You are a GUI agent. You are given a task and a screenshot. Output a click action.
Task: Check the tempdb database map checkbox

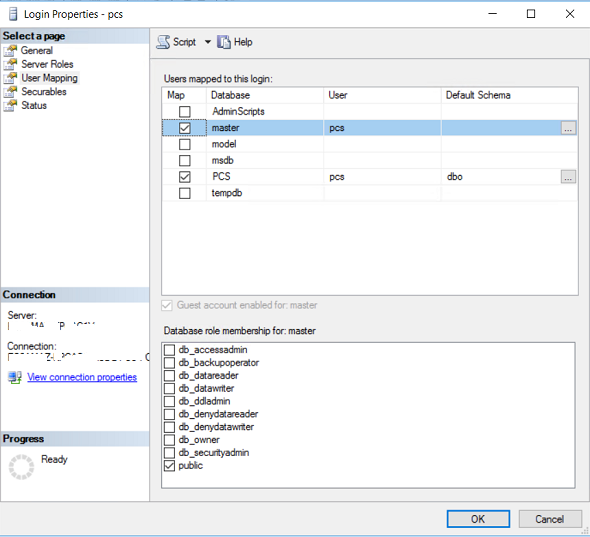184,193
